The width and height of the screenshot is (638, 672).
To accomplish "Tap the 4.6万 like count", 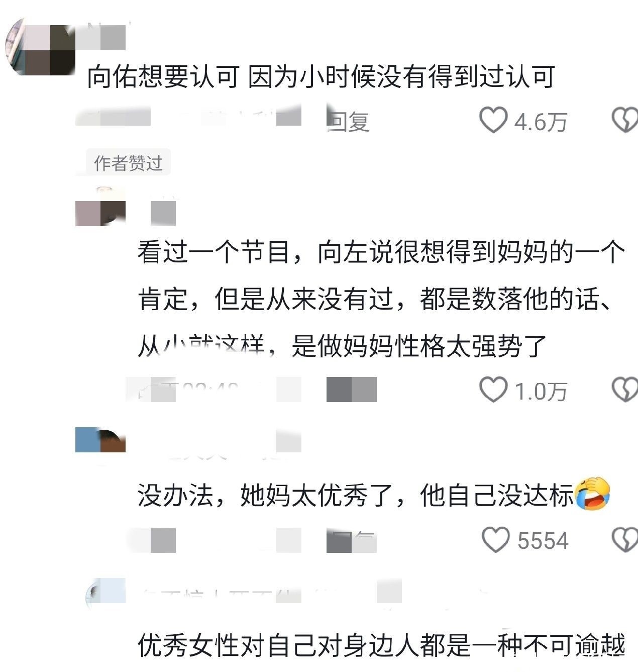I will tap(541, 122).
